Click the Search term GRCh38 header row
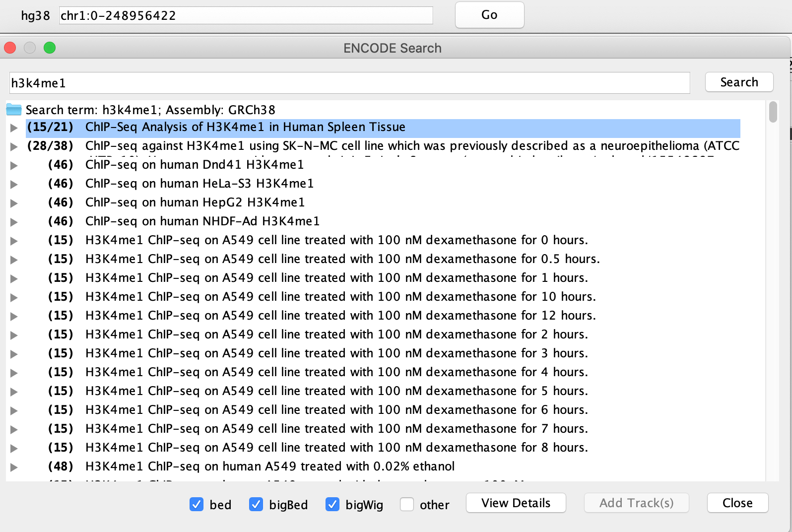792x532 pixels. point(150,110)
